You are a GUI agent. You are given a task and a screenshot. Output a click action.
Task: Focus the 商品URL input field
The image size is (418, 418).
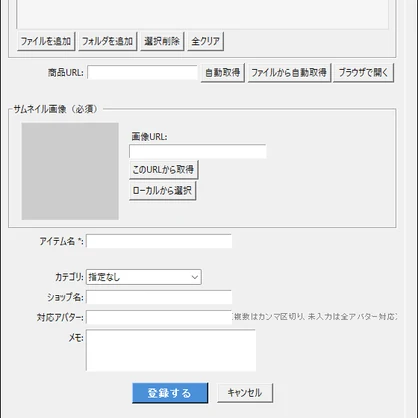(x=142, y=72)
